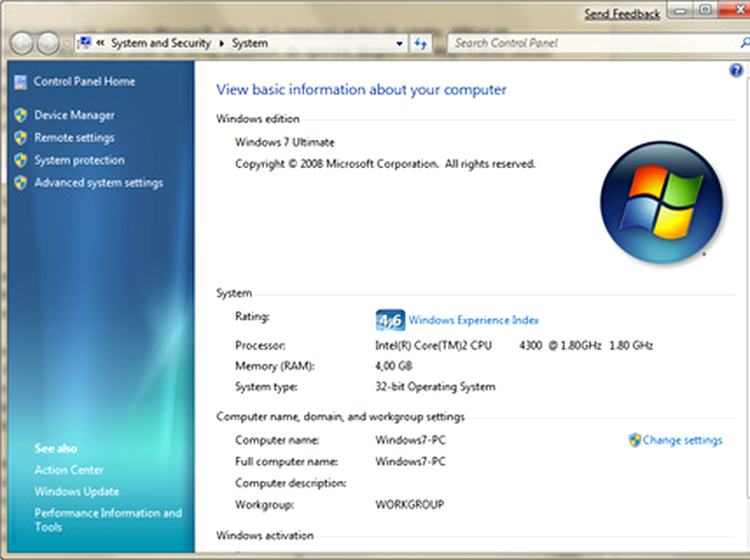The height and width of the screenshot is (560, 750).
Task: Click the Windows logo image
Action: click(662, 202)
